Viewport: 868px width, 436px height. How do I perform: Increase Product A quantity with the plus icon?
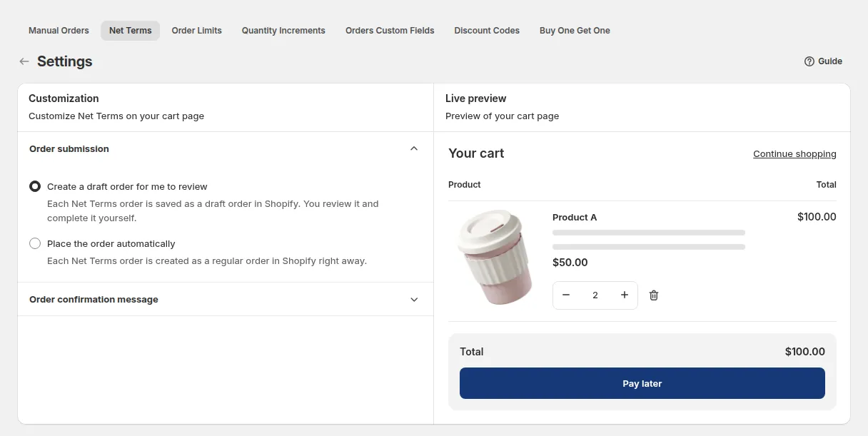tap(625, 295)
